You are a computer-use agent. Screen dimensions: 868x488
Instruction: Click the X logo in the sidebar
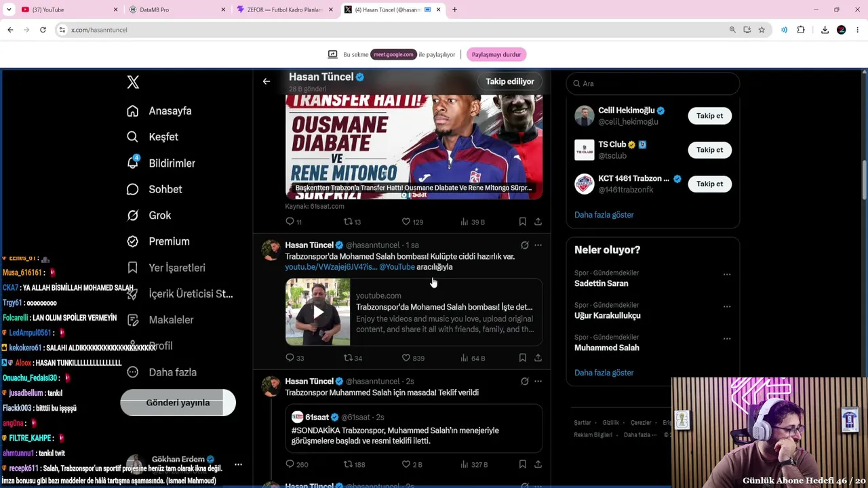pyautogui.click(x=133, y=82)
